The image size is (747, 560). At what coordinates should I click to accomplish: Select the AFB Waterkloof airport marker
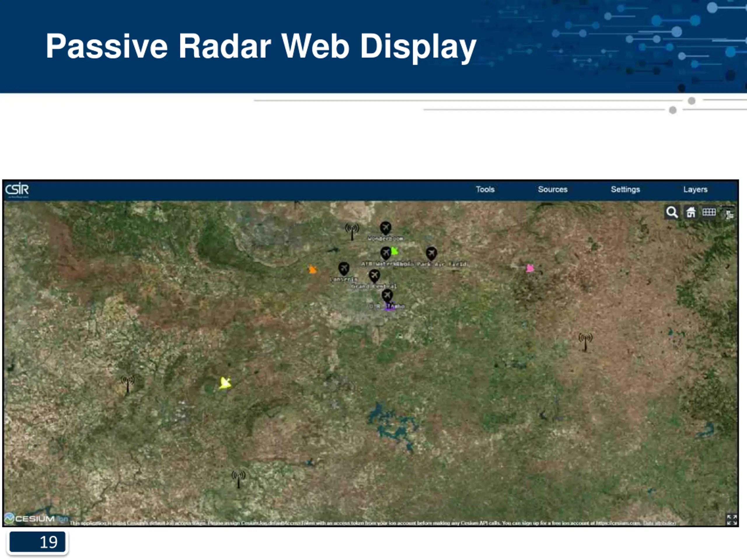click(385, 253)
